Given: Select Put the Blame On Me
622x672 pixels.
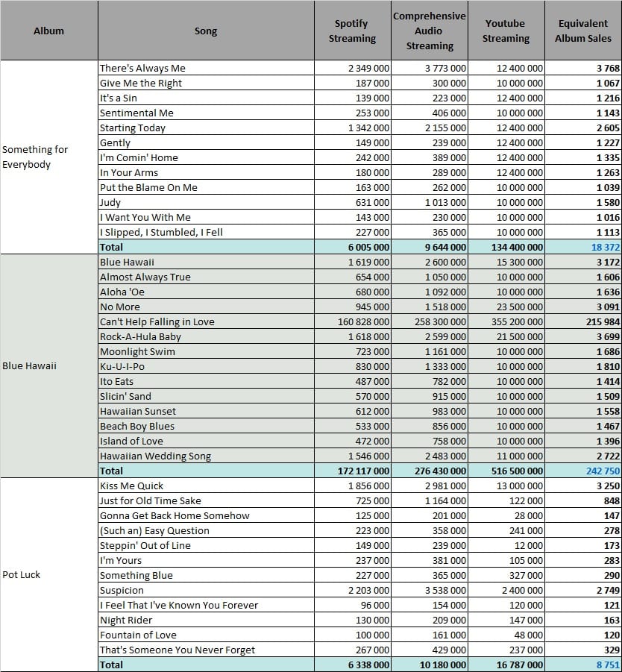Looking at the screenshot, I should pos(206,187).
